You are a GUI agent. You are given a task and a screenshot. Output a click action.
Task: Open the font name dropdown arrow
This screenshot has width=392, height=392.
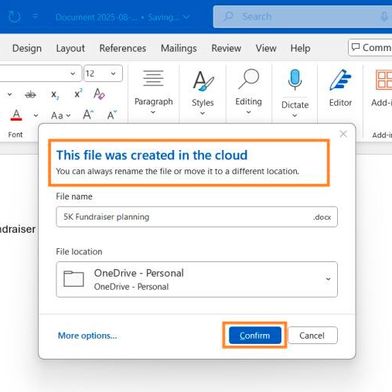click(73, 73)
